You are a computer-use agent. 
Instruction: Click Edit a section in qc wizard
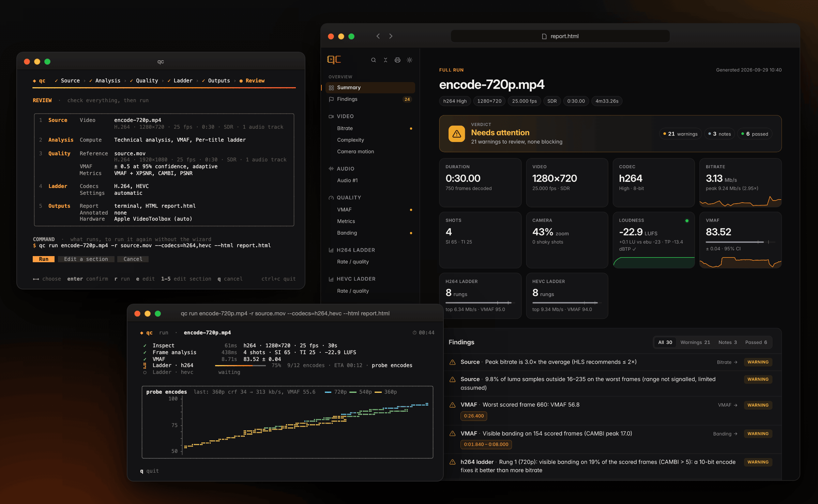pyautogui.click(x=86, y=259)
